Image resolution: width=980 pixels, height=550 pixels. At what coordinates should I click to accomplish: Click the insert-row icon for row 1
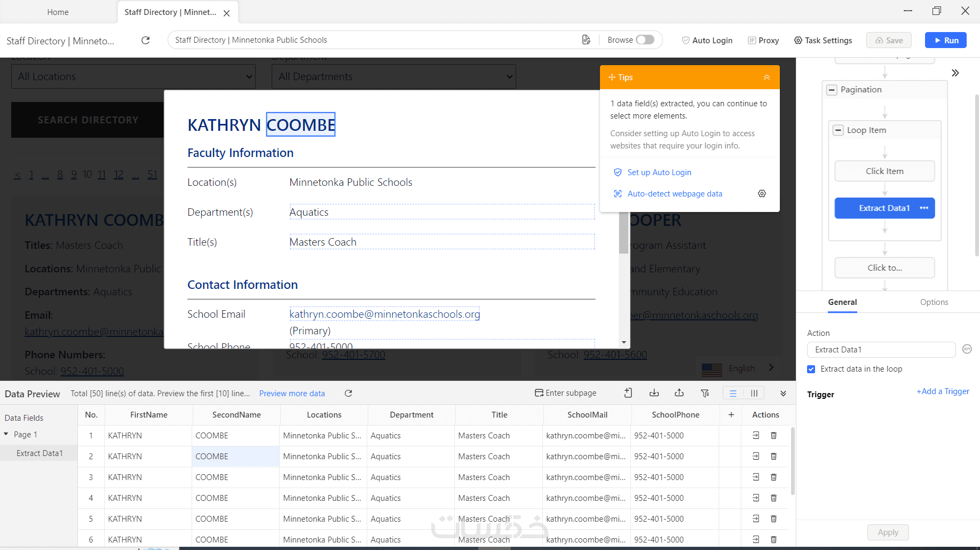(756, 436)
